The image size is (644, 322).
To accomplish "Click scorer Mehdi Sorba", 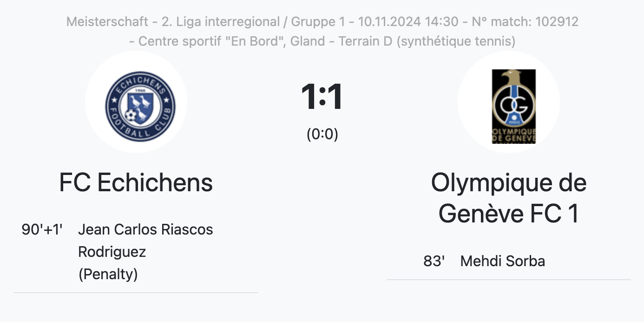I will [502, 261].
